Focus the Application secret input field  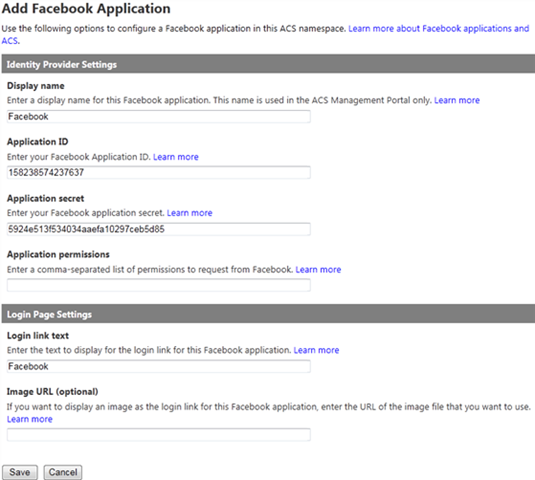159,229
